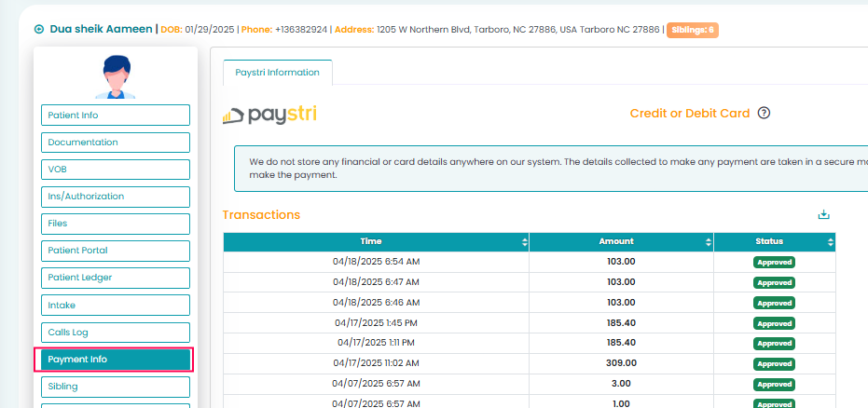Click Approved badge for 04/17/2025 1:45 PM
The height and width of the screenshot is (408, 868).
[774, 323]
